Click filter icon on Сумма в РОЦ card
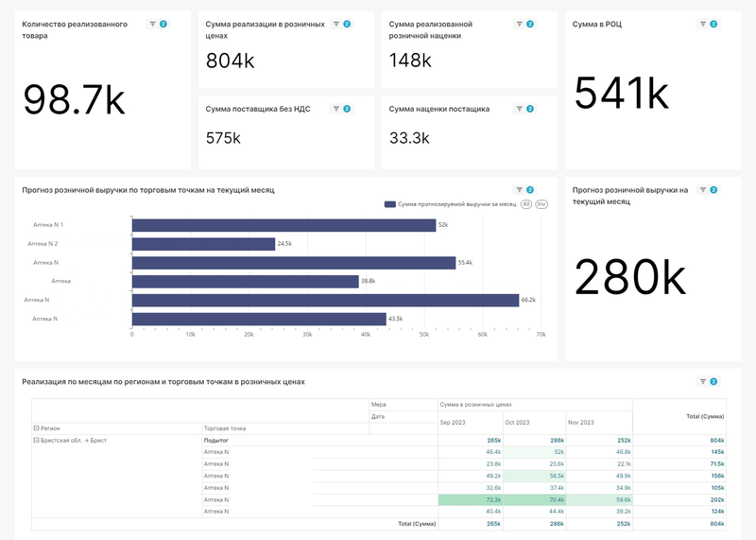The image size is (756, 540). pos(702,24)
